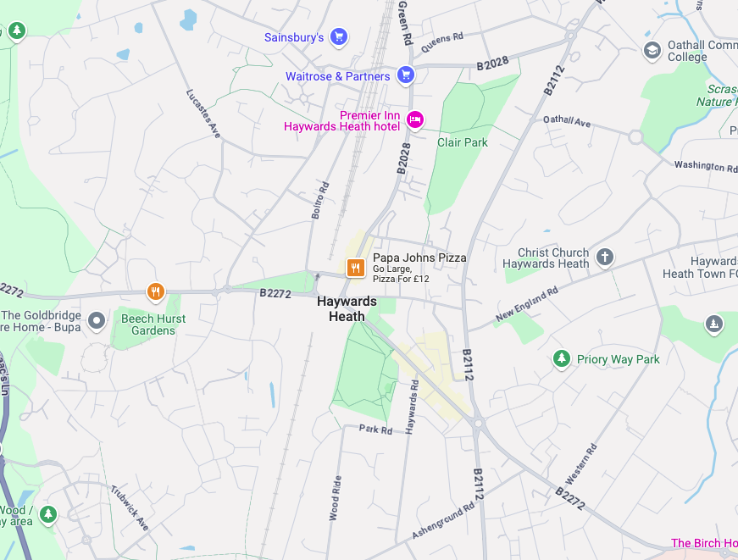Click the Christ Church cross marker
738x560 pixels.
pyautogui.click(x=605, y=258)
